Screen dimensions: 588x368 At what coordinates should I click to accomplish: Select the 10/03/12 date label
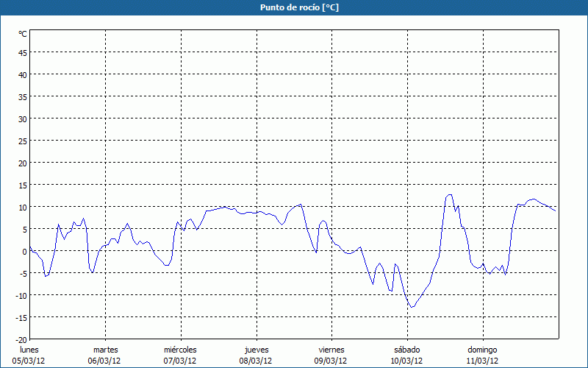[406, 361]
